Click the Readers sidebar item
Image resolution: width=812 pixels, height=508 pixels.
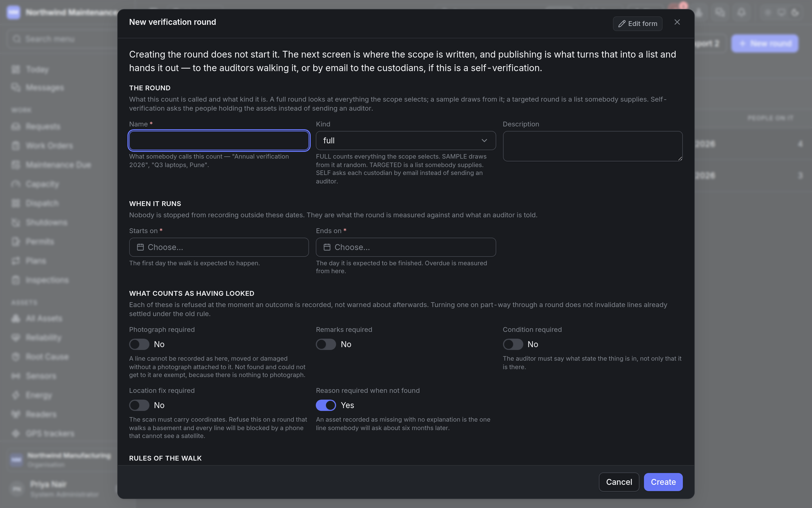coord(41,415)
